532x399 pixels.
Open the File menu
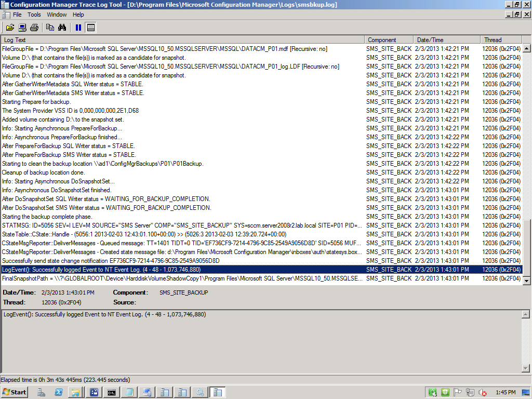pos(17,15)
